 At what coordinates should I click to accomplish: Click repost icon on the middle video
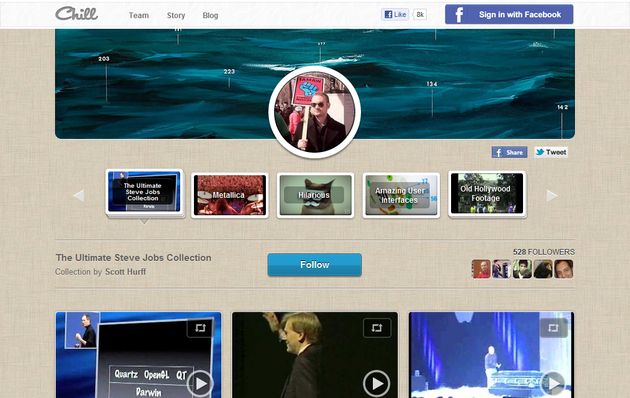(377, 328)
